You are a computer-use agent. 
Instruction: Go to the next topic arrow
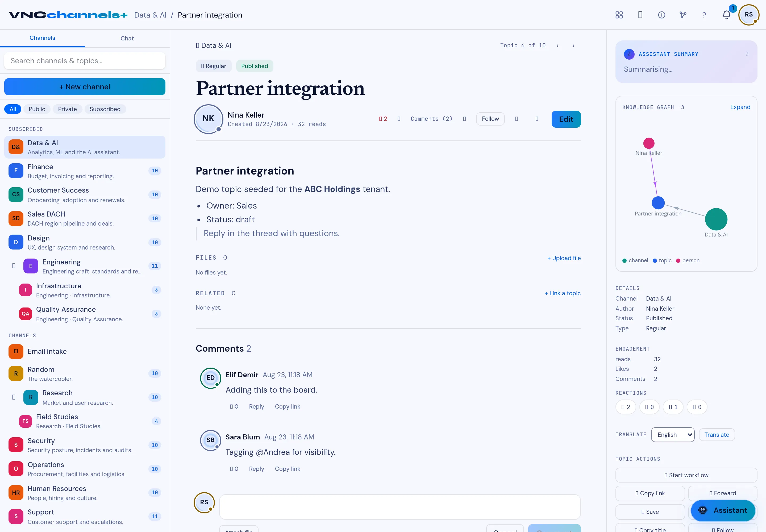click(x=573, y=46)
